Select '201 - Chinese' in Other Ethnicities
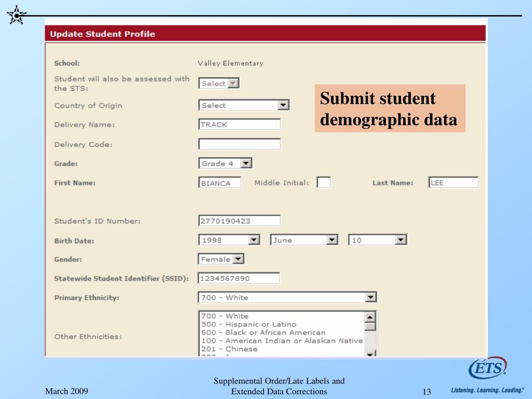This screenshot has height=399, width=532. tap(229, 349)
